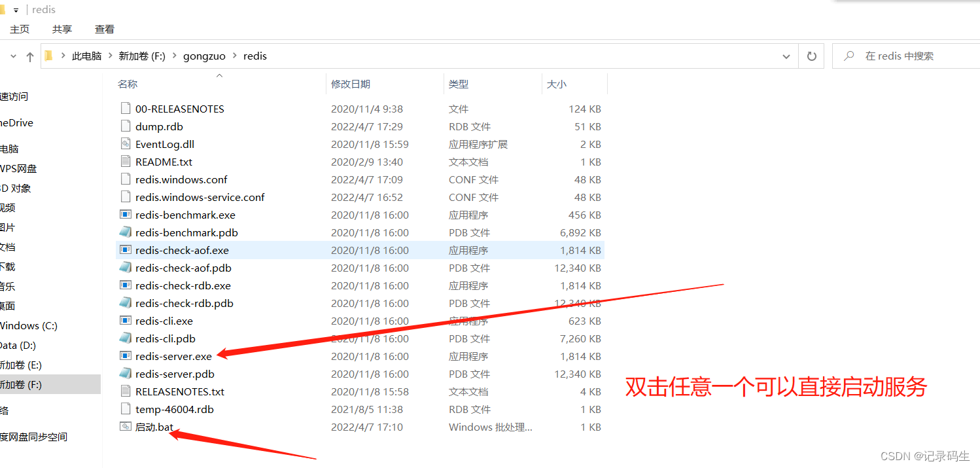This screenshot has height=468, width=980.
Task: Expand the address bar history dropdown
Action: tap(786, 56)
